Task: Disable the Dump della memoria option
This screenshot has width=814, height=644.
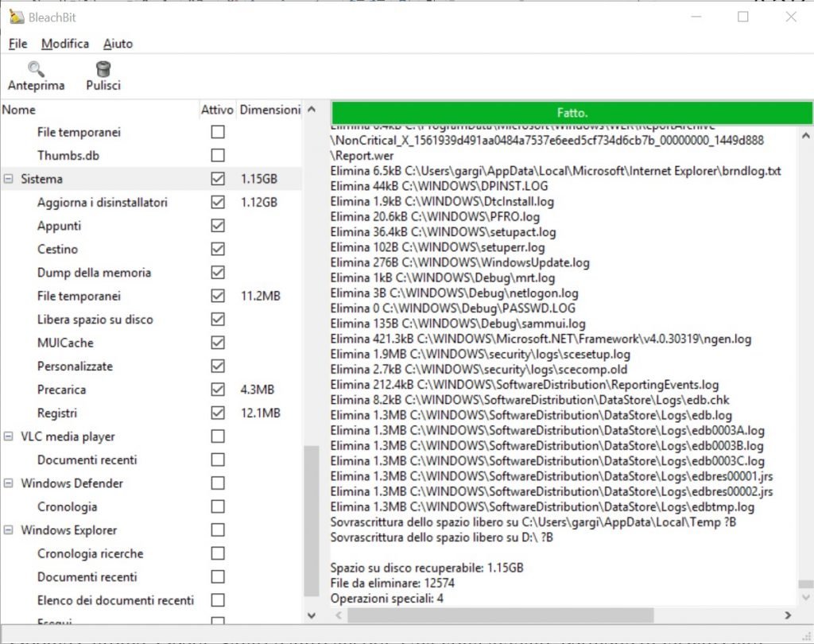Action: 217,273
